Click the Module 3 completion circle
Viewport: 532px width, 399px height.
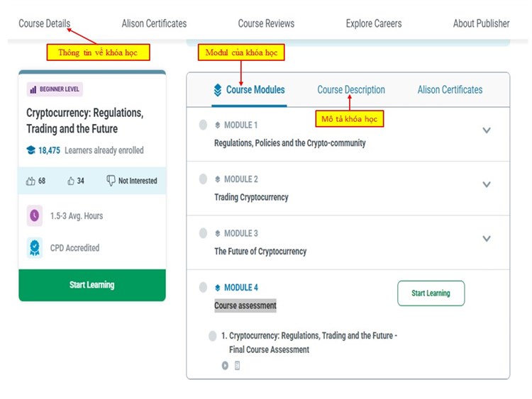pos(203,233)
